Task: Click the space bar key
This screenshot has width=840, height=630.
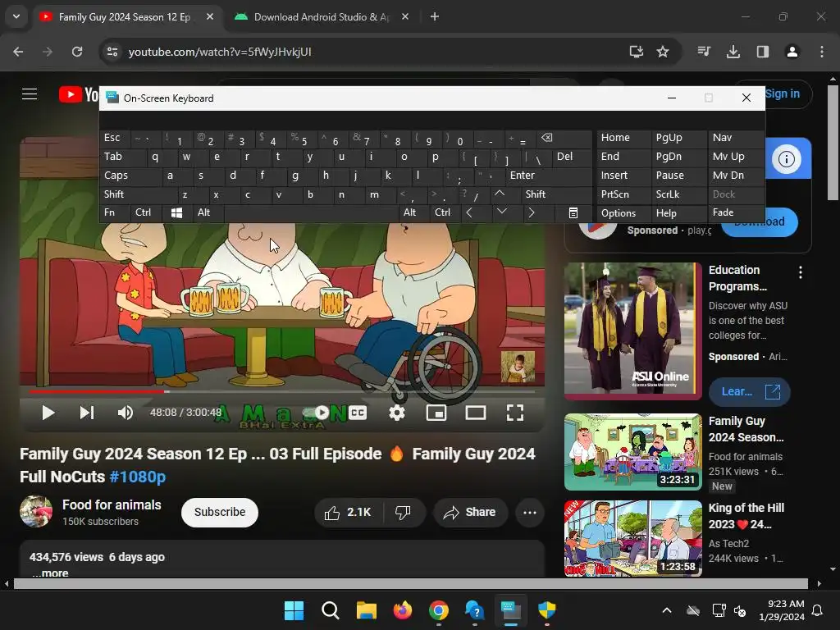Action: click(311, 212)
